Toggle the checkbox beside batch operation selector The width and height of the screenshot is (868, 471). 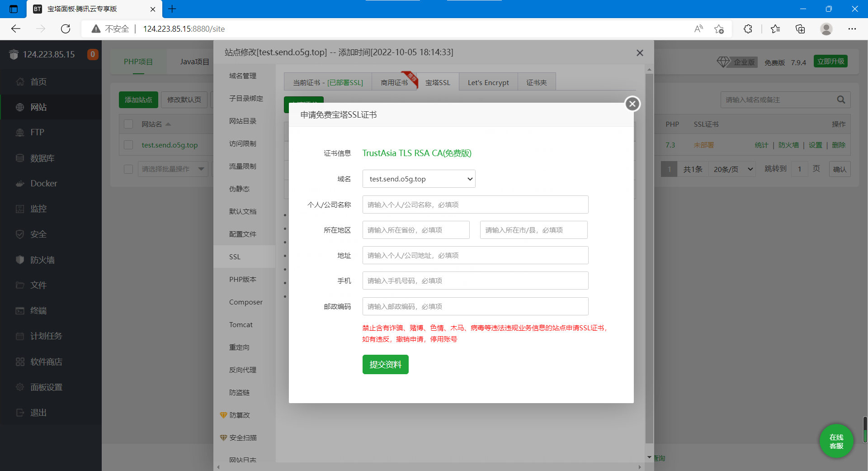pos(128,169)
